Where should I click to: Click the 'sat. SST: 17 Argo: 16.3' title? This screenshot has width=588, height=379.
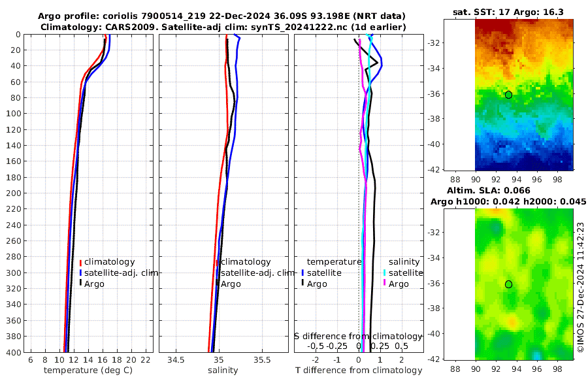tap(508, 12)
